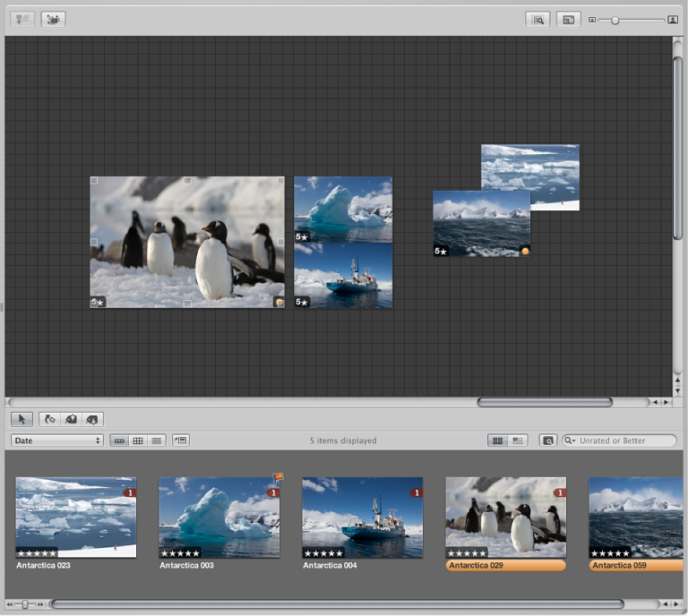Select the Stamp tool

pyautogui.click(x=92, y=418)
